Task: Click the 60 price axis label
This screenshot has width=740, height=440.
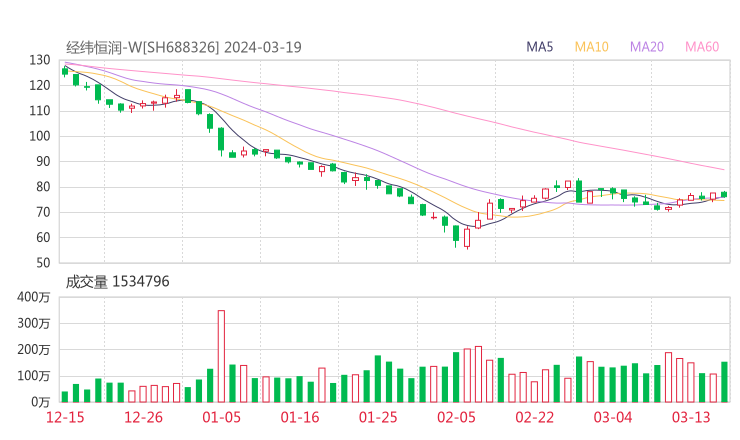Action: 42,237
